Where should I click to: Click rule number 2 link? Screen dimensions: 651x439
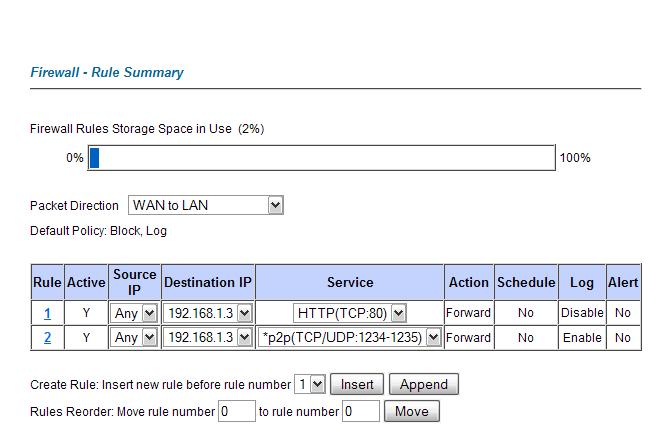(x=47, y=338)
